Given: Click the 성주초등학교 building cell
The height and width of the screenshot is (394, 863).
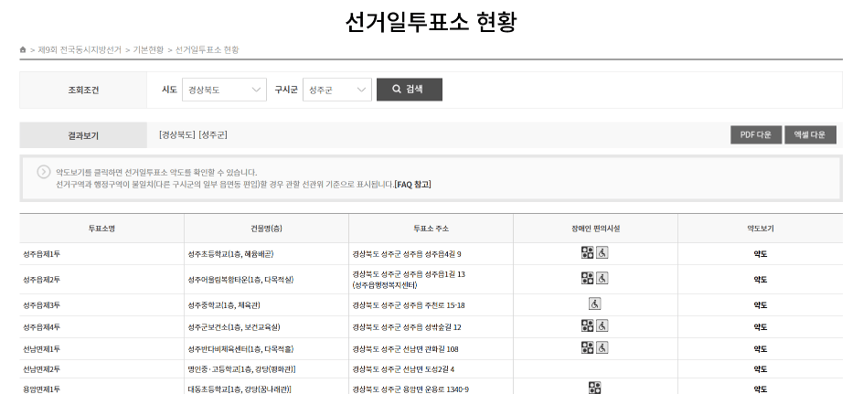Looking at the screenshot, I should tap(231, 254).
